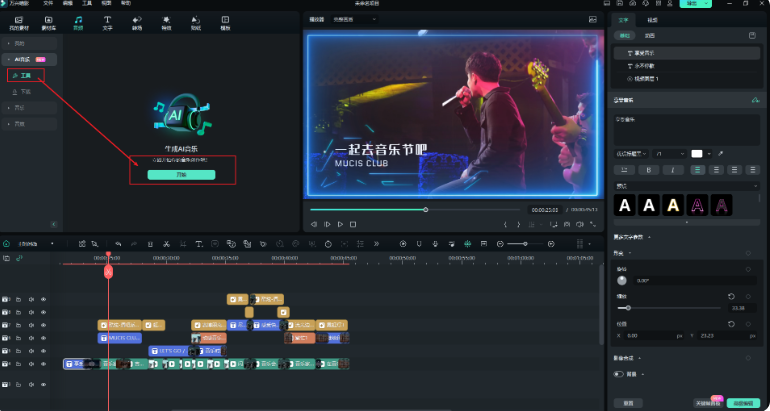
Task: Toggle the green auto-link icon above track headers
Action: (19, 258)
